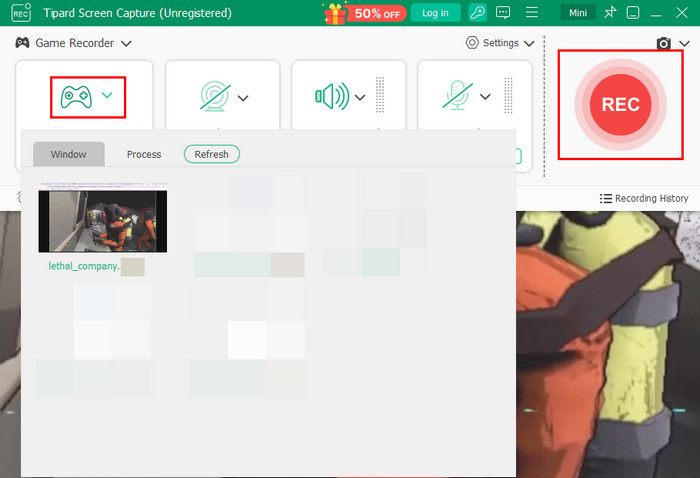
Task: Toggle the webcam icon
Action: pyautogui.click(x=215, y=96)
